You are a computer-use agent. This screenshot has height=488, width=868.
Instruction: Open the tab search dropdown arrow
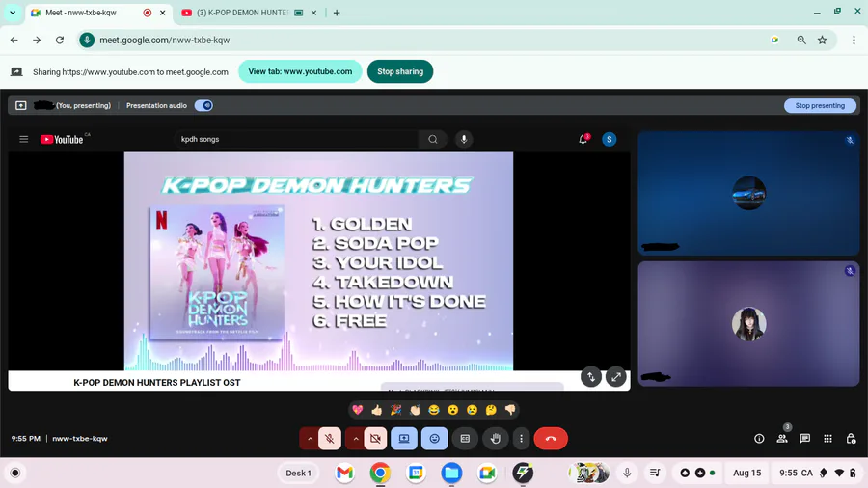13,13
